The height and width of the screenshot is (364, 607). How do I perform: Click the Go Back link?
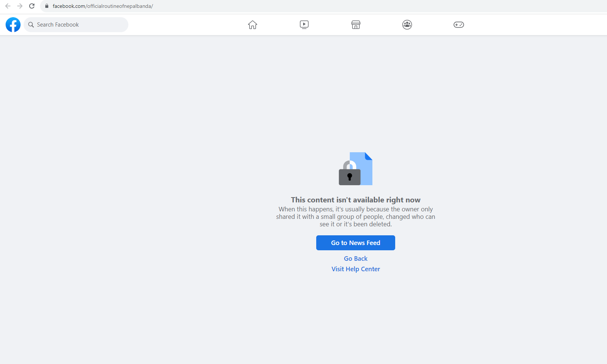pyautogui.click(x=356, y=259)
